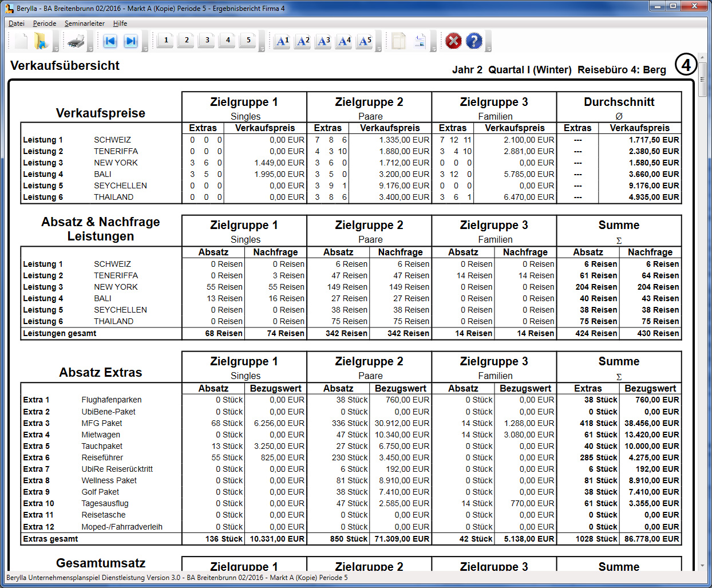The width and height of the screenshot is (712, 588).
Task: Click the Berylla app icon in title bar
Action: click(x=9, y=8)
